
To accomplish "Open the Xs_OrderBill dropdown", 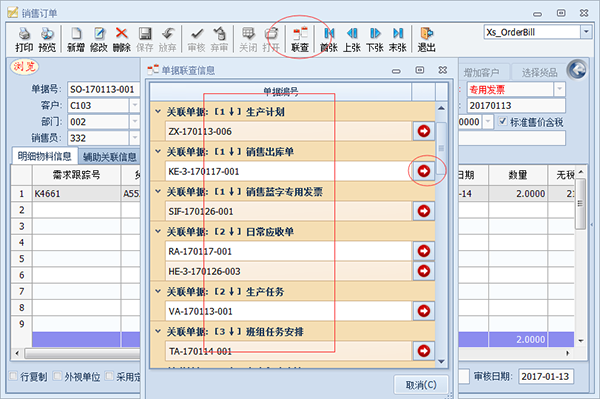I will pos(586,32).
